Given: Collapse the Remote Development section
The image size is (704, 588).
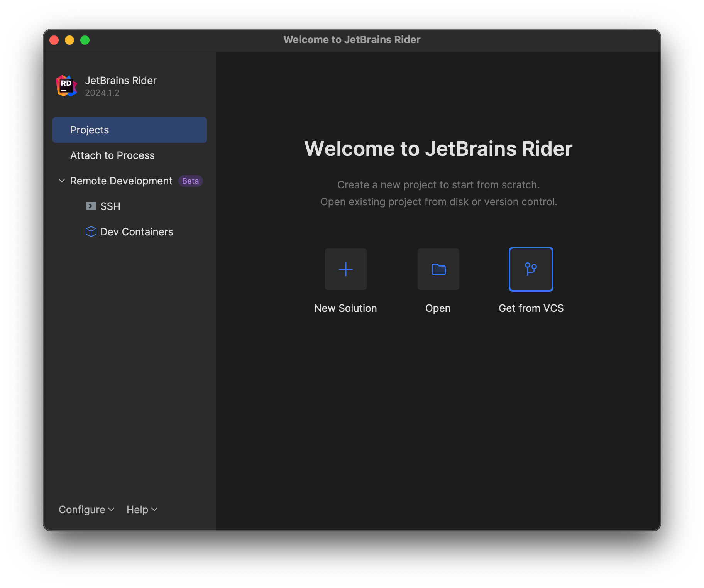Looking at the screenshot, I should tap(62, 181).
